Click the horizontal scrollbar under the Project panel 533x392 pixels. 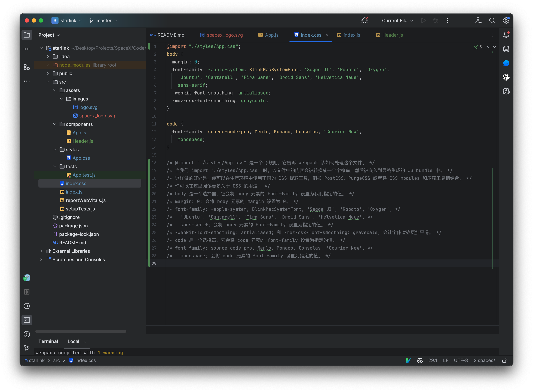point(80,331)
